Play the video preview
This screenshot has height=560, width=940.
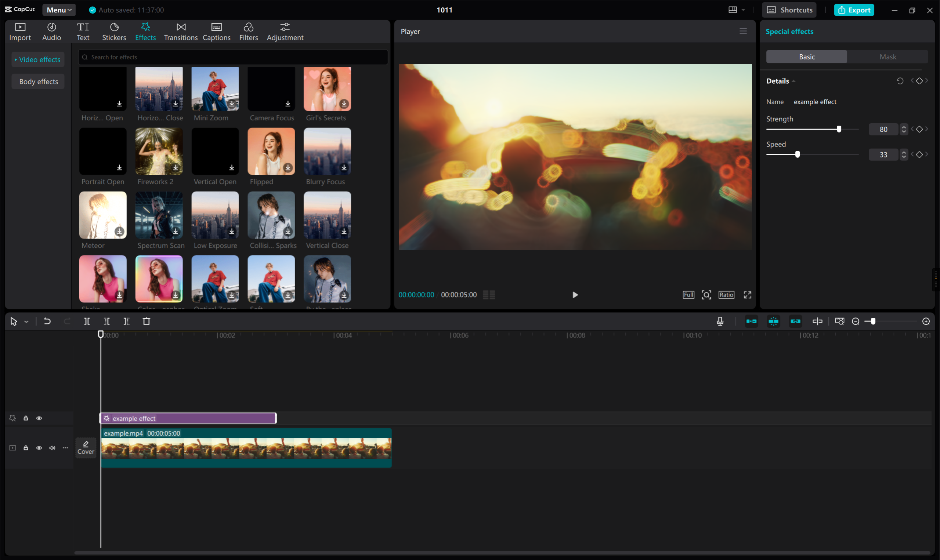pyautogui.click(x=575, y=295)
